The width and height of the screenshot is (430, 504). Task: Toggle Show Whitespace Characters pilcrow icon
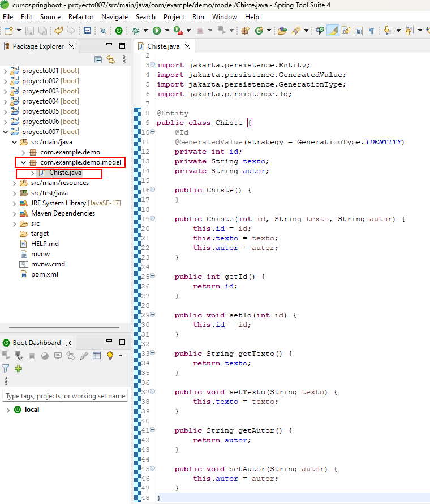372,31
